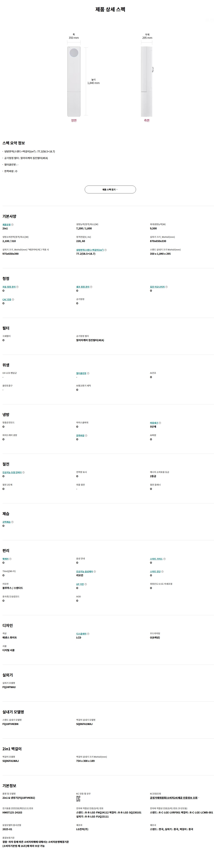214x868 pixels.
Task: Click front view product image labeled 정면
Action: (x=74, y=82)
